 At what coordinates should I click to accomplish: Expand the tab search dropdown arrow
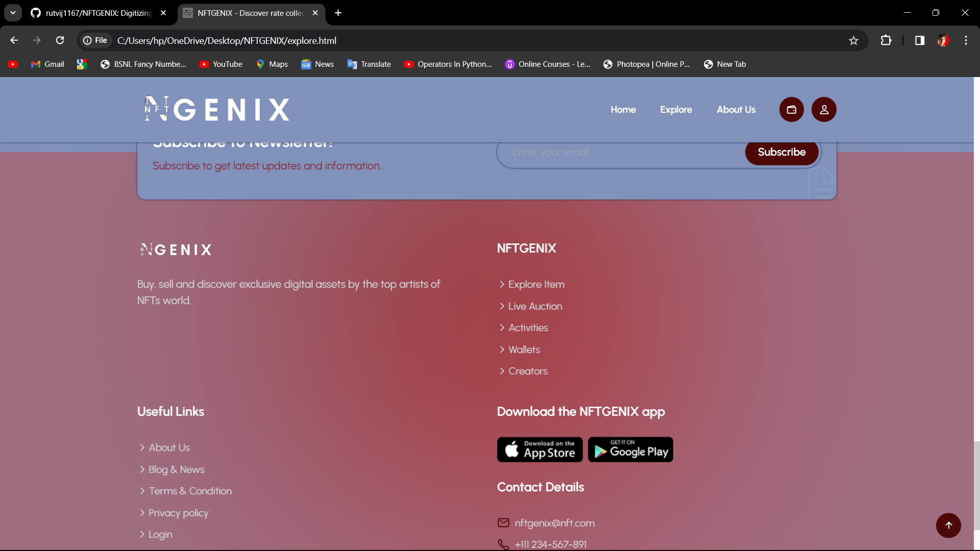click(13, 13)
